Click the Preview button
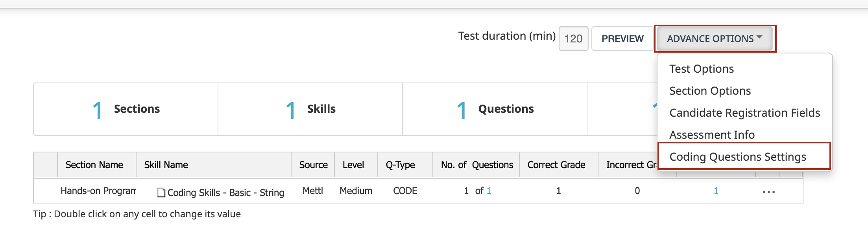The width and height of the screenshot is (868, 242). click(x=622, y=38)
